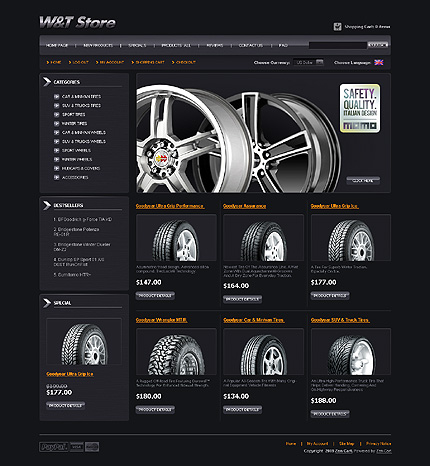Open the Privacy Notice footer link
430x466 pixels.
(379, 444)
